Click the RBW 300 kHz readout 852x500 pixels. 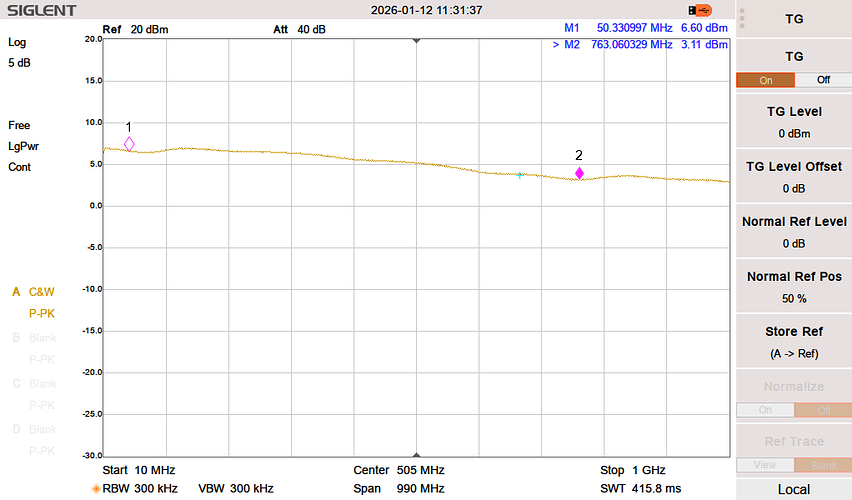[x=140, y=489]
